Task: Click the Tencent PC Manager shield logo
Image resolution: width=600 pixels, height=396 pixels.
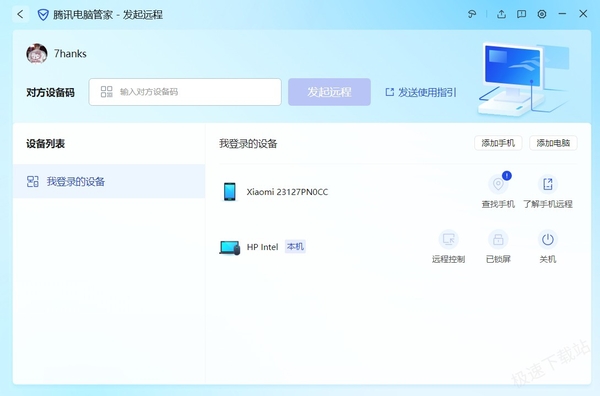Action: [43, 15]
